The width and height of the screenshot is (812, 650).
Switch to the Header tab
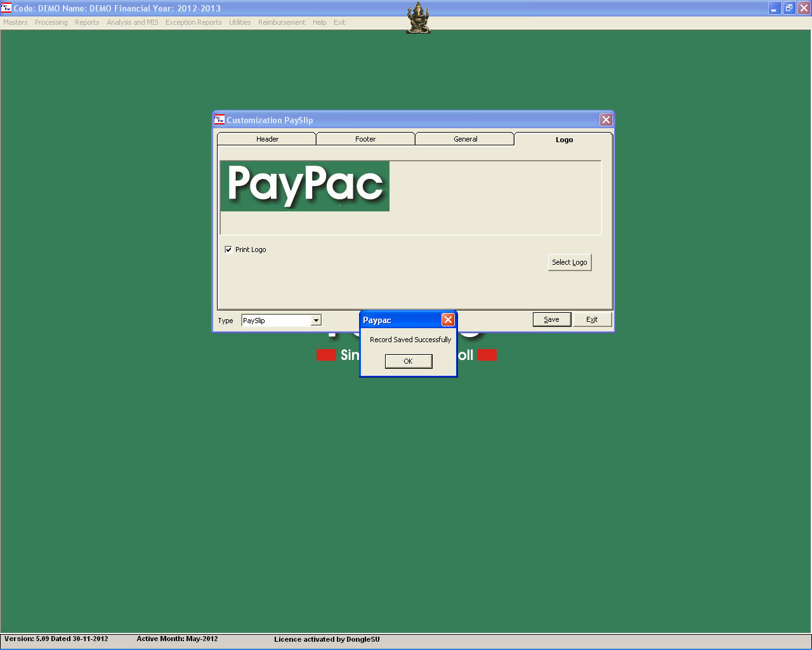(x=267, y=139)
